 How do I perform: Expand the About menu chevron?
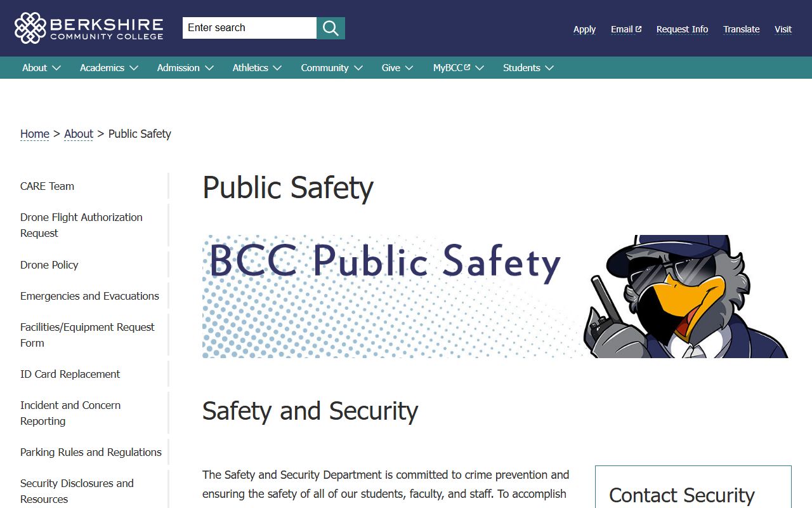pyautogui.click(x=56, y=68)
